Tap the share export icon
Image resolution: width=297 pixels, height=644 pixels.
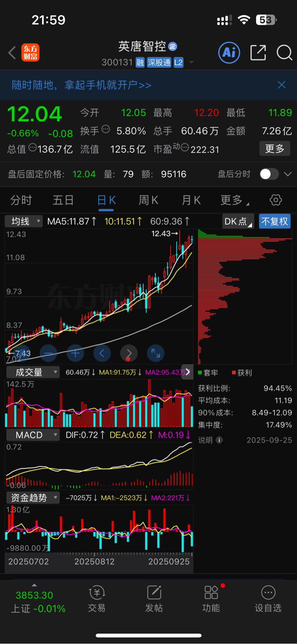(x=258, y=53)
